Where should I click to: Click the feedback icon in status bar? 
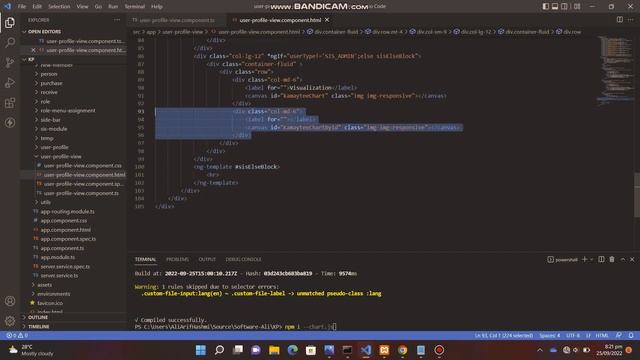click(x=619, y=335)
